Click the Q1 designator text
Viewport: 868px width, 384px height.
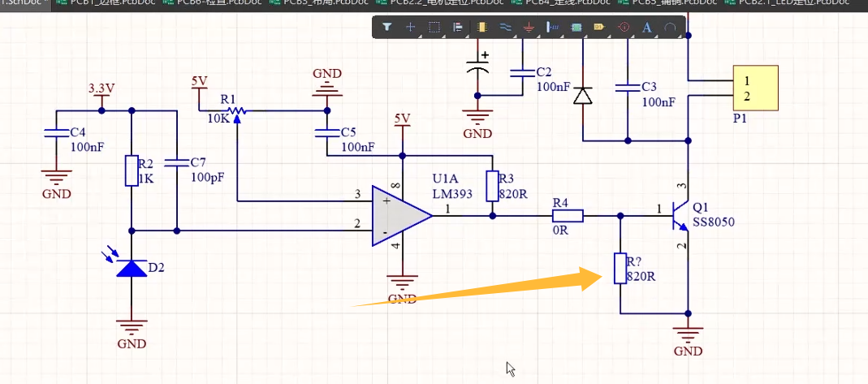pyautogui.click(x=701, y=208)
